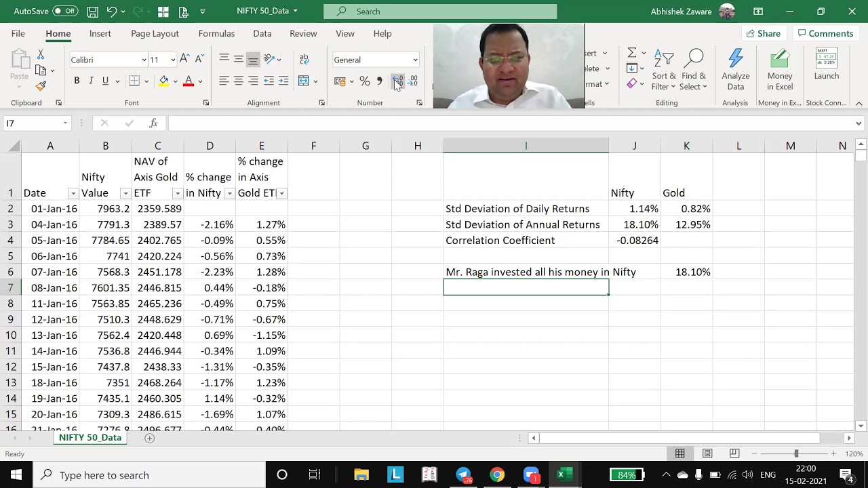Screen dimensions: 868x488
Task: Open Sort & Filter menu
Action: (x=663, y=70)
